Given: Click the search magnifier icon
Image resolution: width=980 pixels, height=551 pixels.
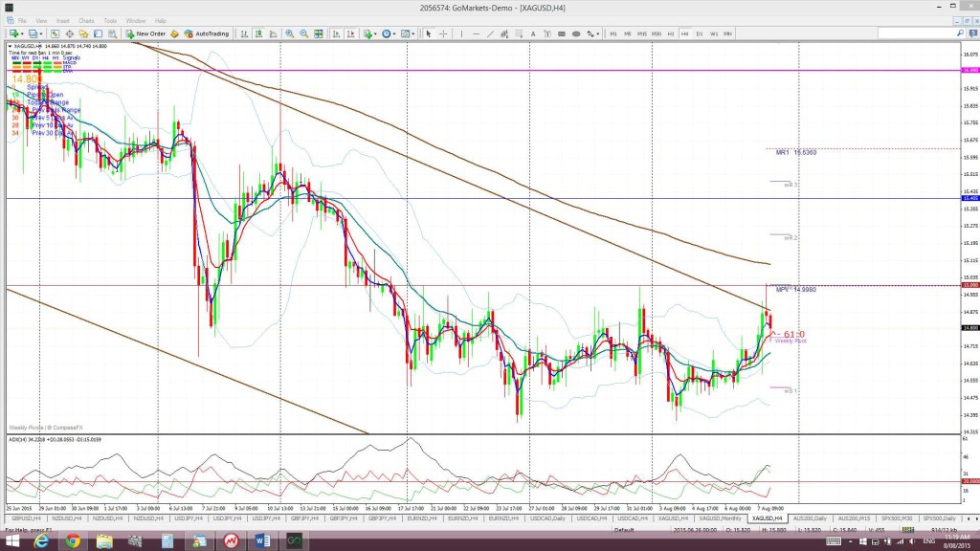Looking at the screenshot, I should point(960,33).
